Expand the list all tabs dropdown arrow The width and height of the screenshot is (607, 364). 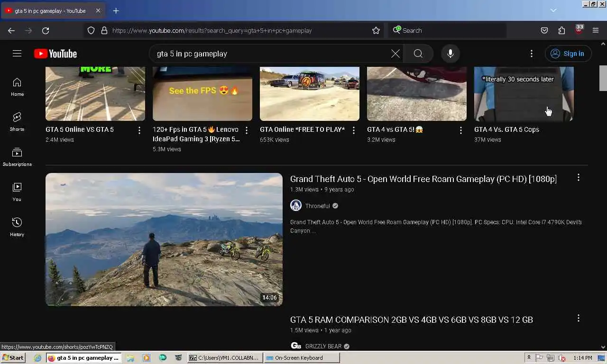coord(553,10)
